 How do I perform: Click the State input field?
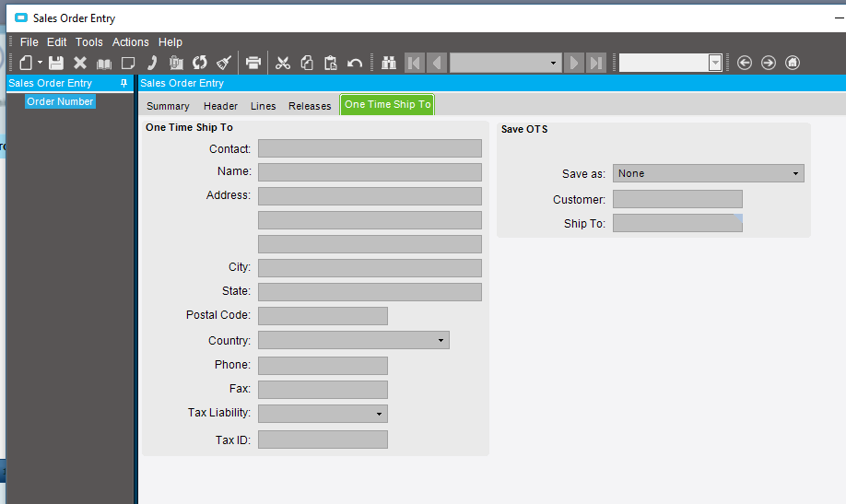[370, 292]
